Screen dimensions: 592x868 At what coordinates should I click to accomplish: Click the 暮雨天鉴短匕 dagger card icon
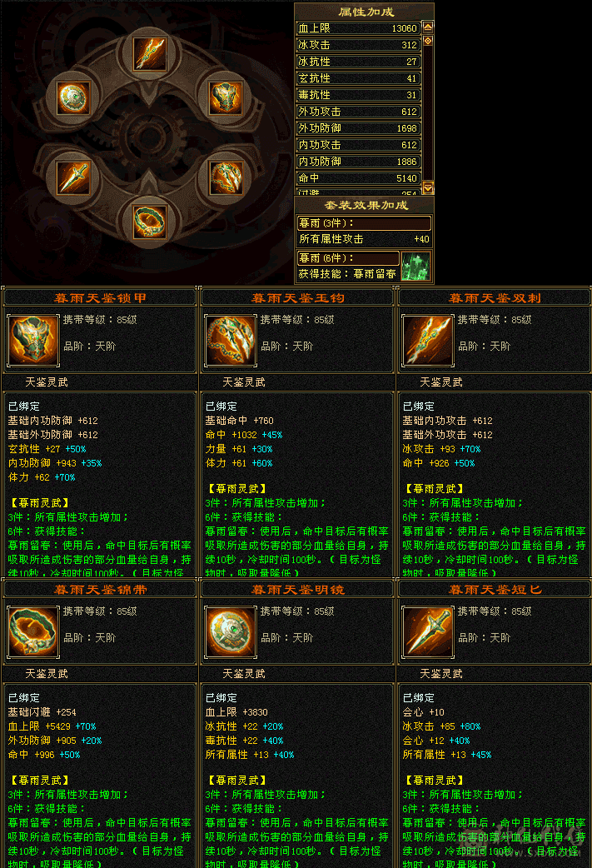(428, 632)
